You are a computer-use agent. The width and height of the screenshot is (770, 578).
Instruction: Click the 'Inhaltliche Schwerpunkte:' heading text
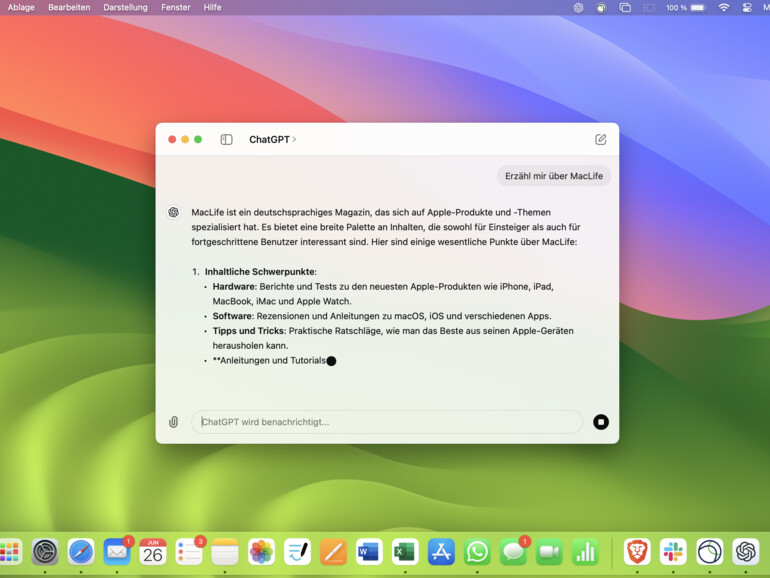[261, 272]
